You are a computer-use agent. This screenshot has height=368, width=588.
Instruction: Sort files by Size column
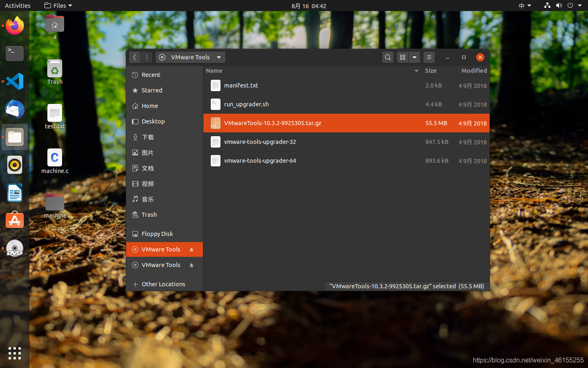click(x=437, y=71)
